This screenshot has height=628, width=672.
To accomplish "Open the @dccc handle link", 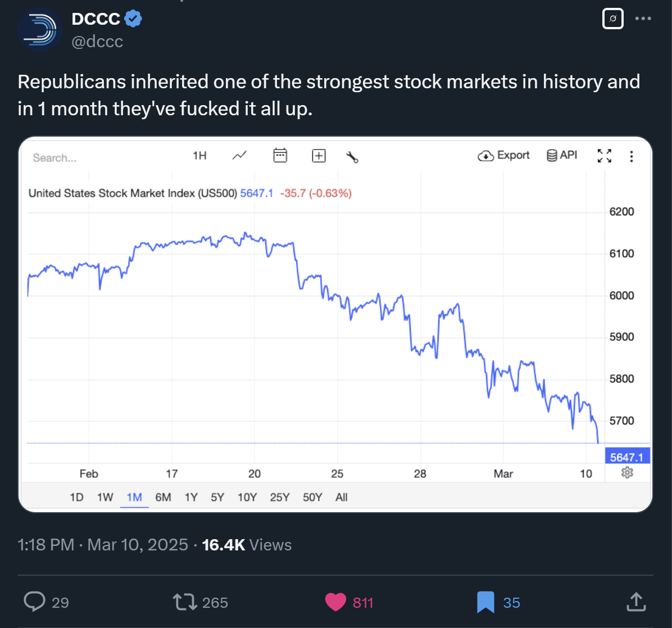I will pyautogui.click(x=97, y=42).
